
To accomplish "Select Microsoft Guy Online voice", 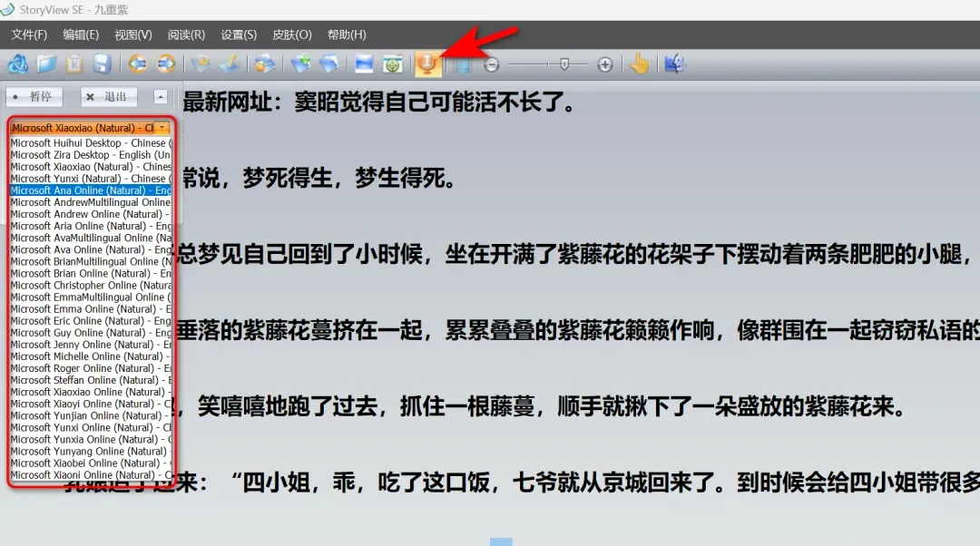I will (91, 333).
